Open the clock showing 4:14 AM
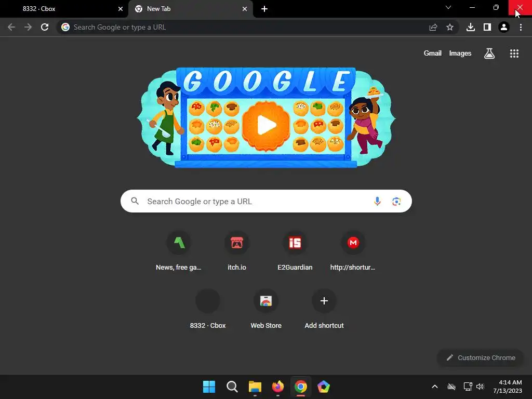 [508, 387]
